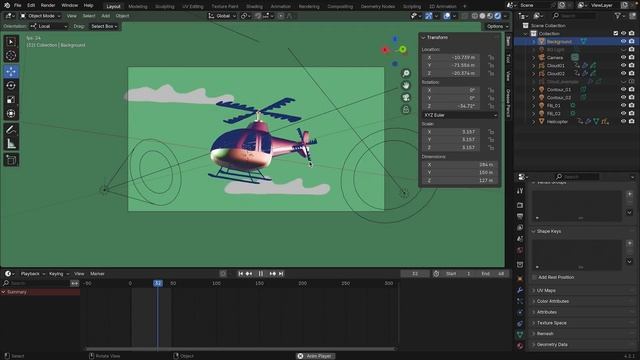The height and width of the screenshot is (360, 640).
Task: Switch to the Geometry Nodes workspace tab
Action: pos(378,7)
